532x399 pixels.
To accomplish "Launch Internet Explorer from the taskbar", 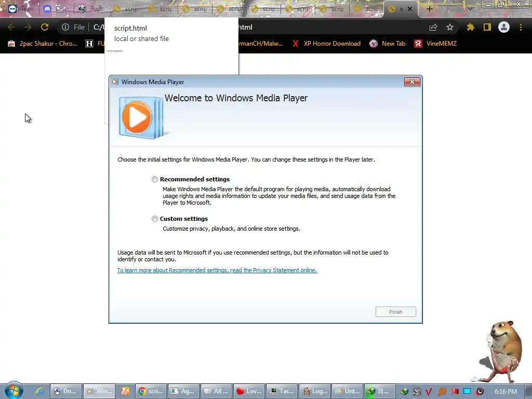I will 39,391.
